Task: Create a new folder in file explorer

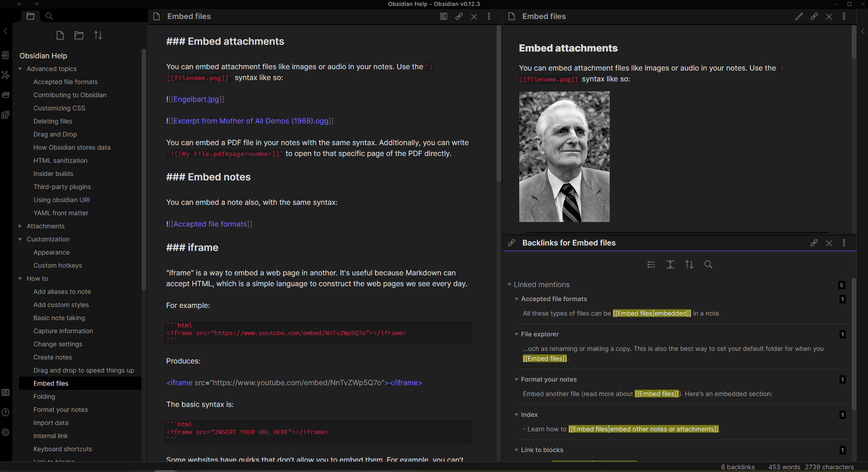Action: [x=79, y=35]
